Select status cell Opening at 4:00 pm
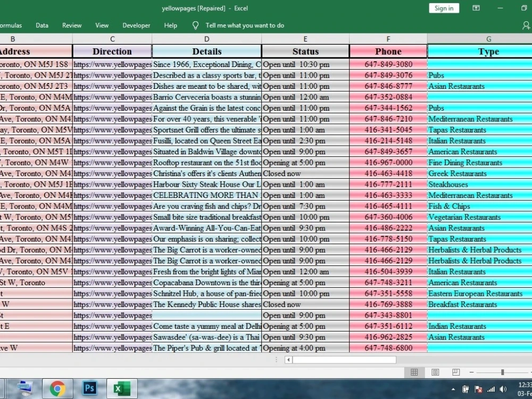The height and width of the screenshot is (399, 532). tap(305, 348)
